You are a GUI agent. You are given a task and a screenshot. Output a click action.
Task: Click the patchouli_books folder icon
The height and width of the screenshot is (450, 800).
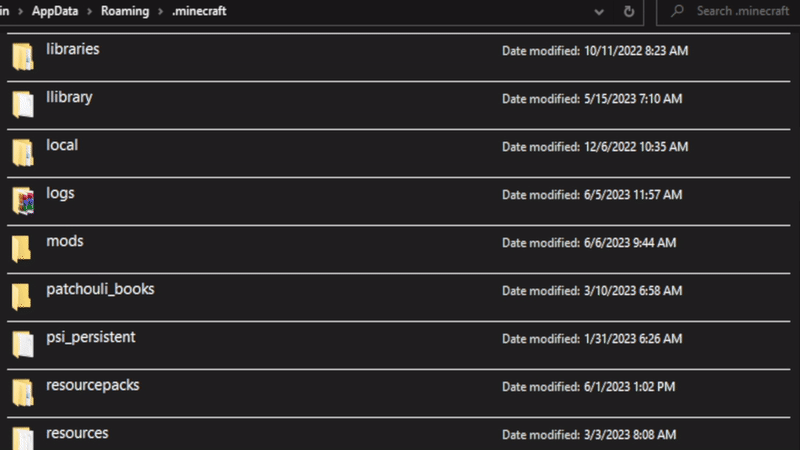pos(22,296)
